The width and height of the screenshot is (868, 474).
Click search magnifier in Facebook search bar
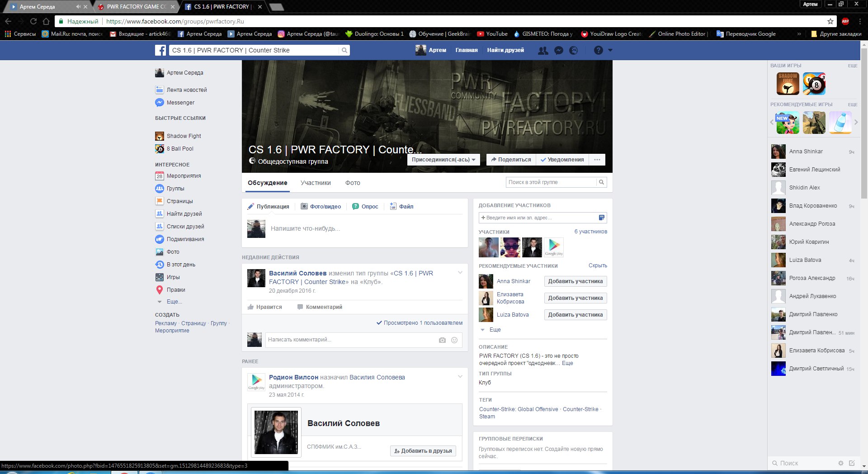(x=344, y=50)
